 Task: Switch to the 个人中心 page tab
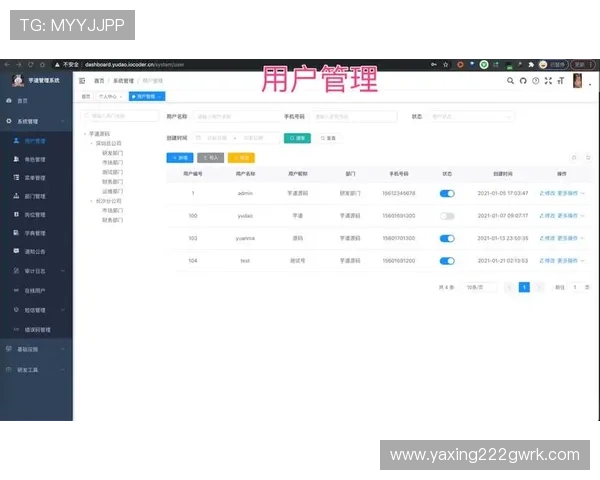(110, 96)
